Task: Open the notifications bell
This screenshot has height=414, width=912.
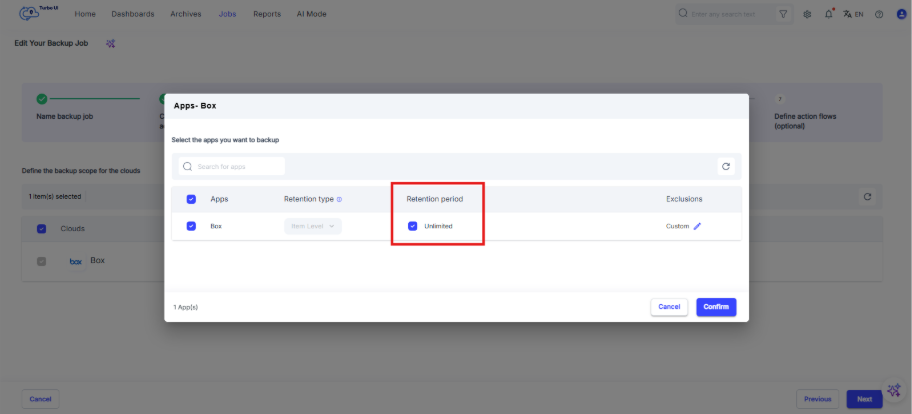Action: [829, 14]
